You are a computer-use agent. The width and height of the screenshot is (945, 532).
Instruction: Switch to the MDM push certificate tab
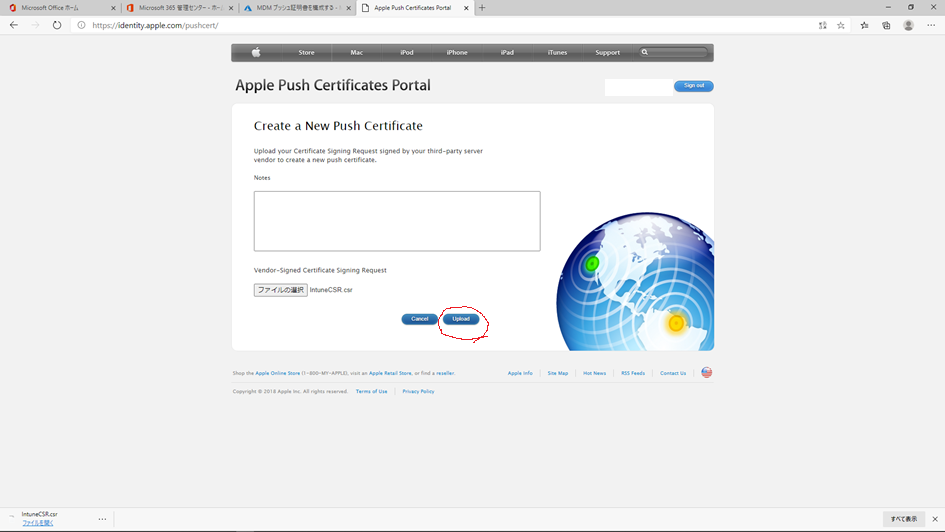point(298,8)
